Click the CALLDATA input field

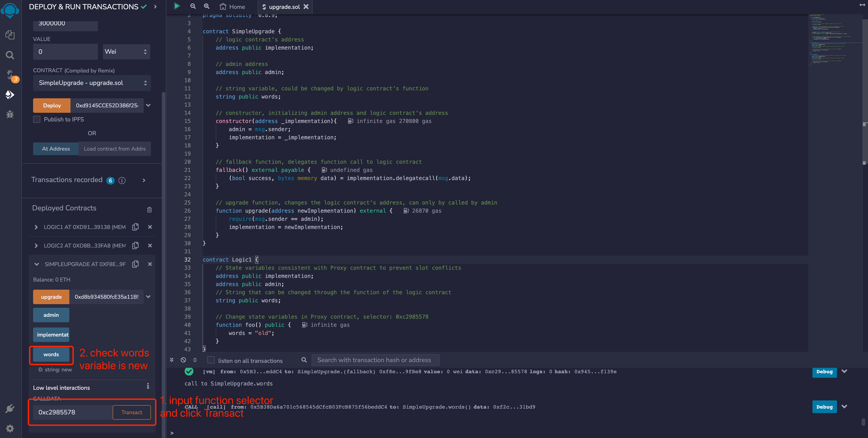click(73, 412)
